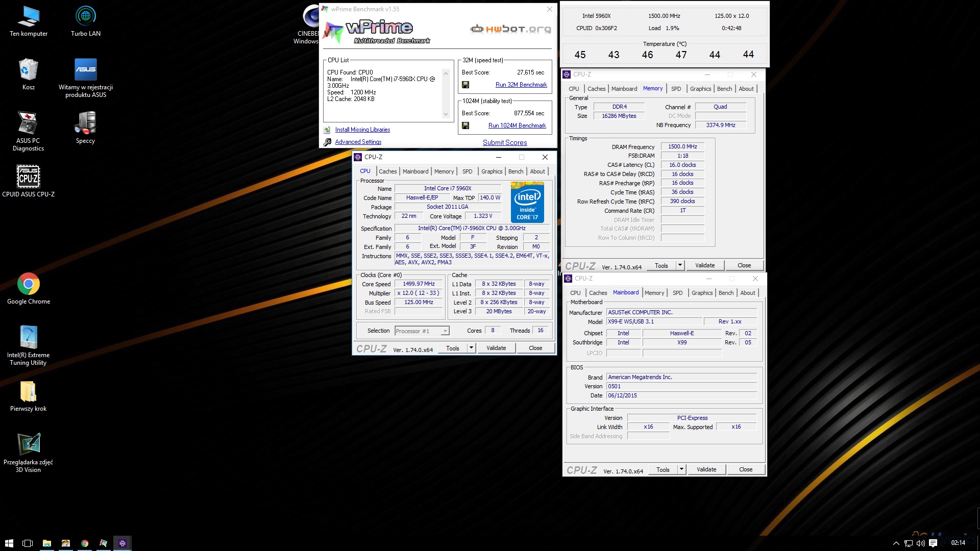
Task: Open ASUS product registration shortcut
Action: click(86, 78)
